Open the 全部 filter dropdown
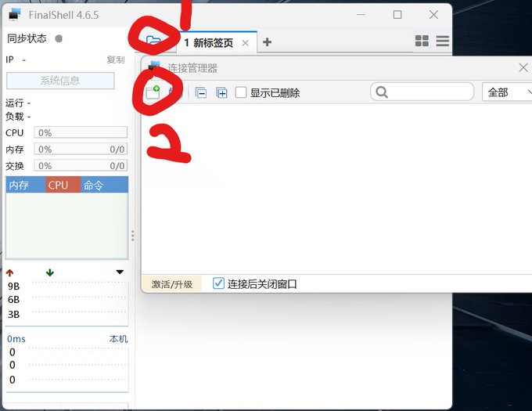 [x=507, y=92]
